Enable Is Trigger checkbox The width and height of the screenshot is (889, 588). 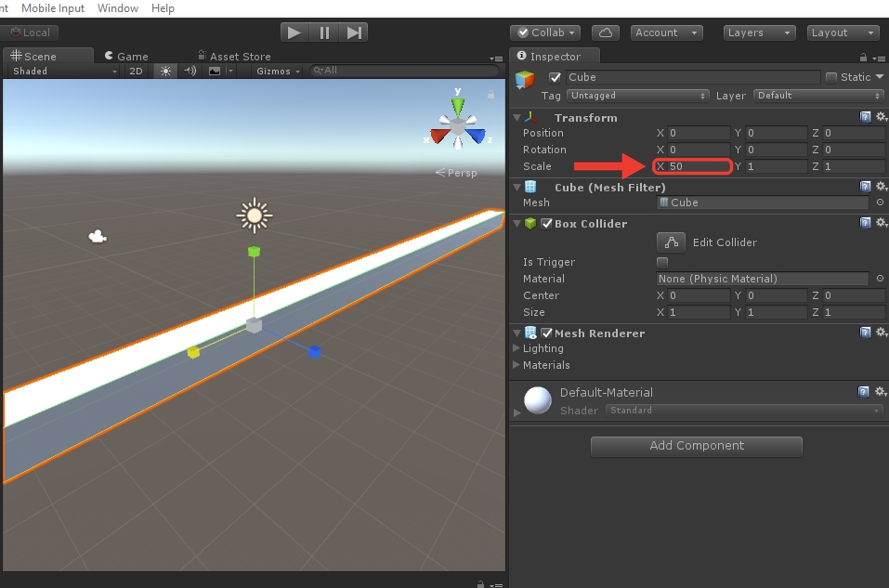[662, 262]
